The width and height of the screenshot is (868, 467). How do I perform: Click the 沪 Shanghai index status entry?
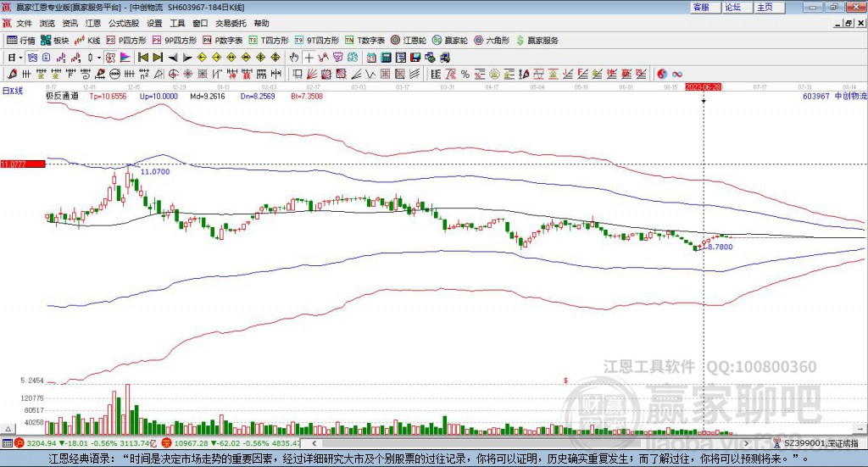(87, 443)
